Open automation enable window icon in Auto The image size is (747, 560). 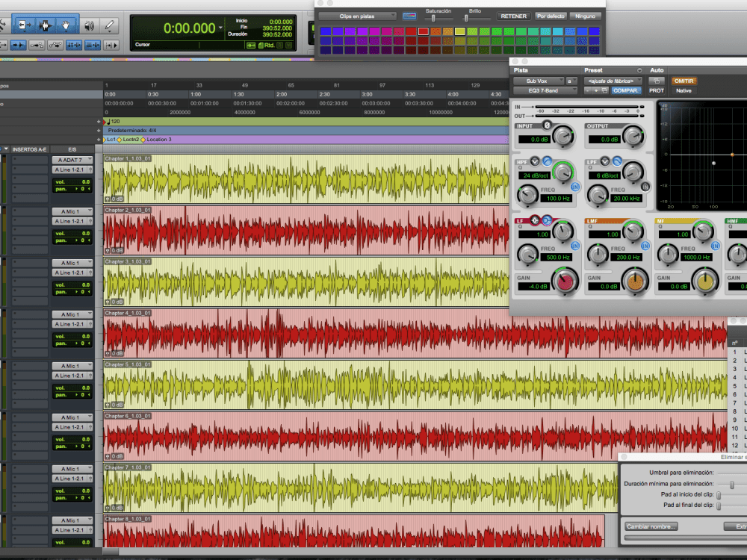click(x=657, y=81)
